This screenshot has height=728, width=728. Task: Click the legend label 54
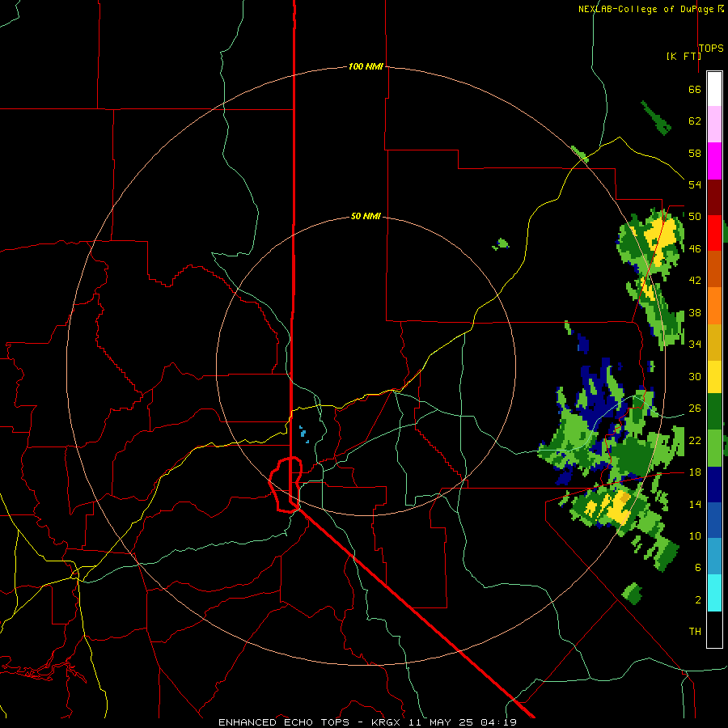coord(695,184)
